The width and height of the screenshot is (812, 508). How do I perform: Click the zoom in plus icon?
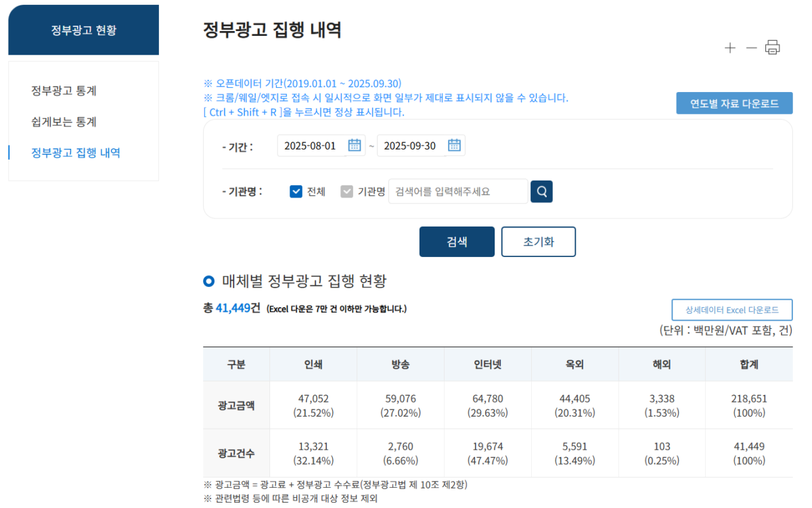[729, 48]
